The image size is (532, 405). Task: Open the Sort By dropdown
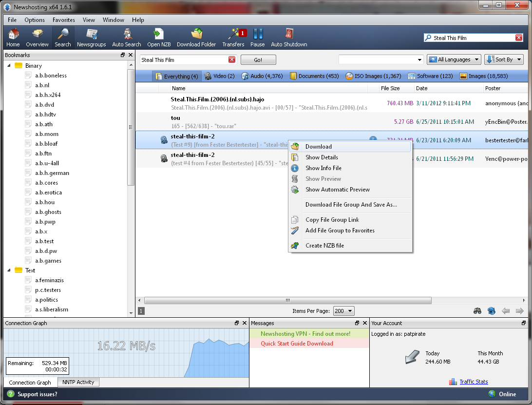(x=504, y=59)
